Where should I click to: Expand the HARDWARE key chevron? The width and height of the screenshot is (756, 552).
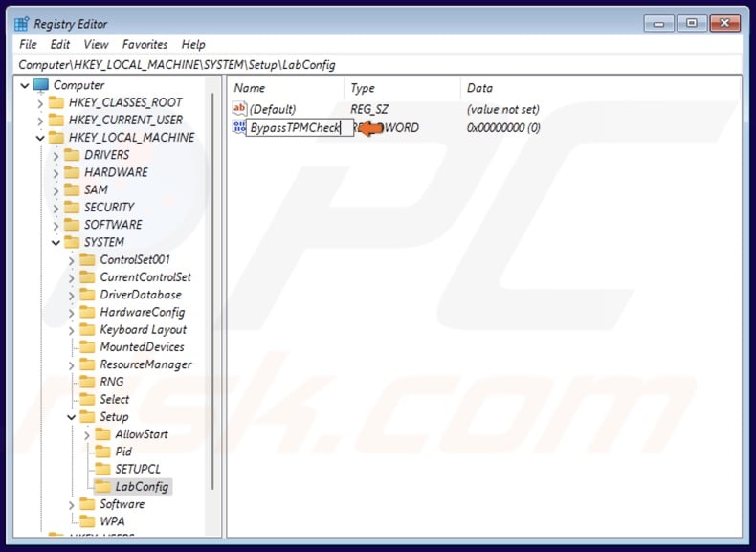click(x=56, y=173)
